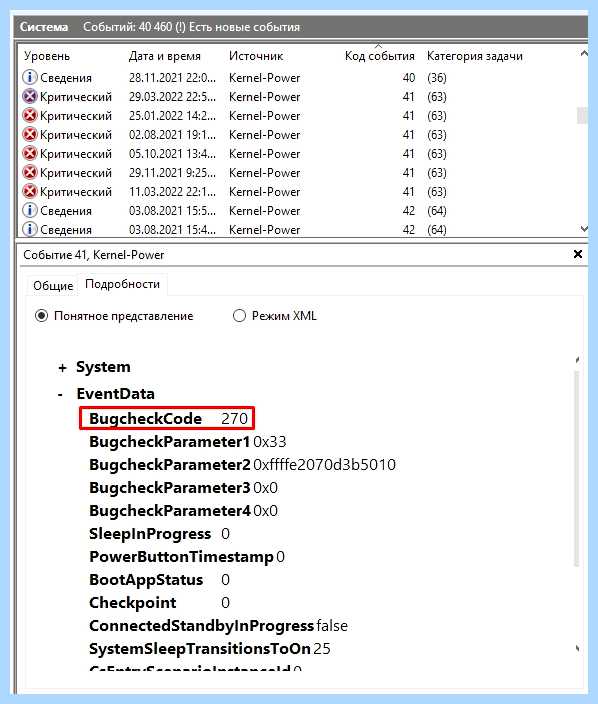Viewport: 598px width, 704px height.
Task: Sort by Уровень column header
Action: pyautogui.click(x=47, y=56)
